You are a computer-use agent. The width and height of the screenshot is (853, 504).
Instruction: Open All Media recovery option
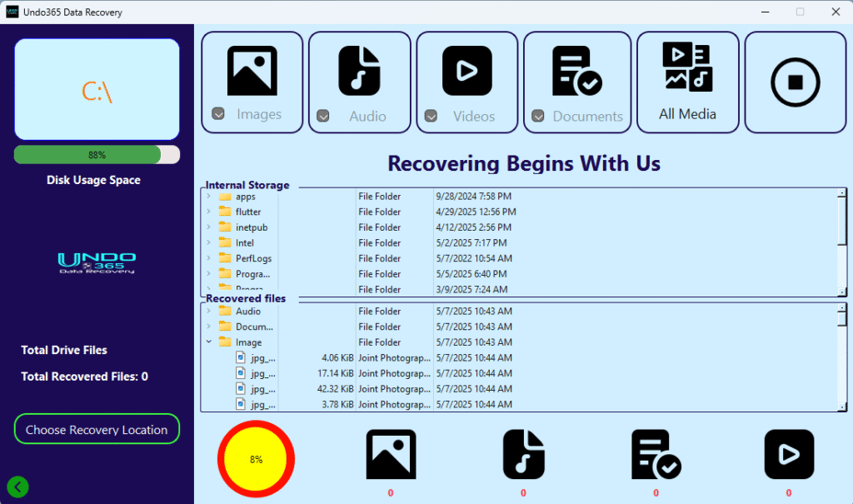(687, 82)
